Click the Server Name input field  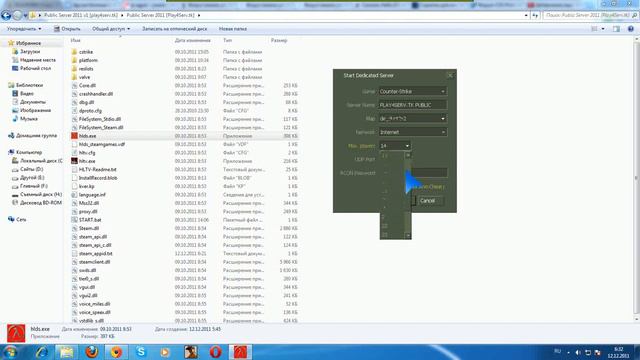[412, 105]
